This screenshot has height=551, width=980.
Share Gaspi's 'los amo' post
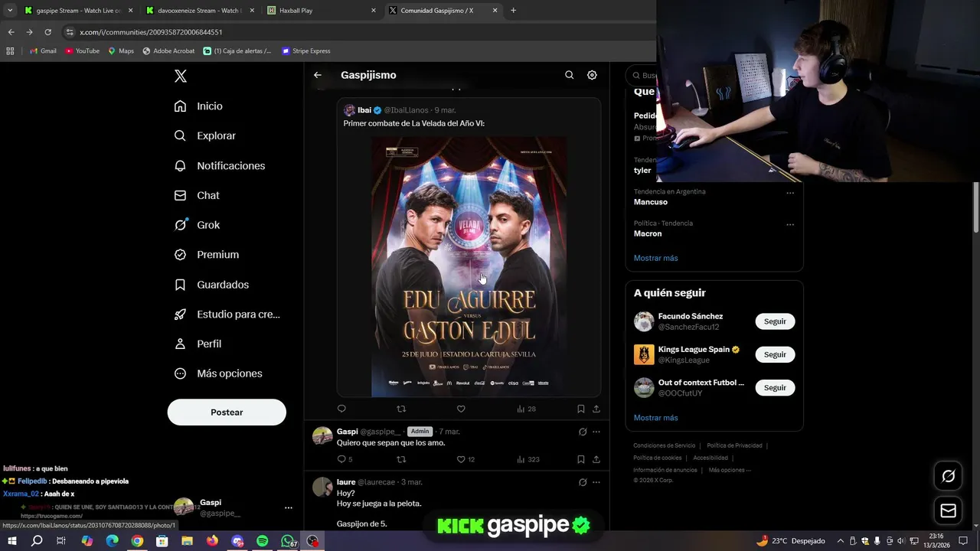[596, 459]
